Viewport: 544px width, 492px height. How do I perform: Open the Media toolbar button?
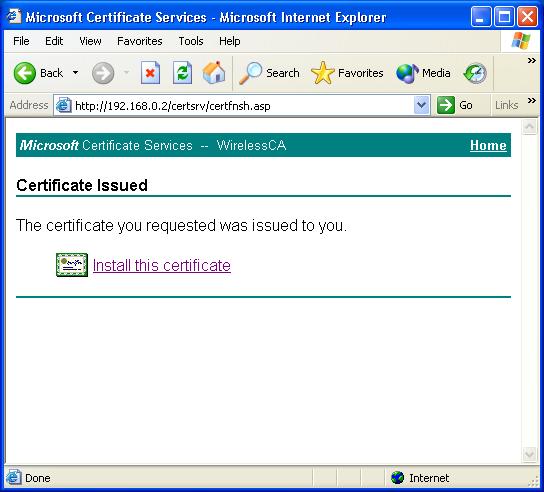click(423, 73)
